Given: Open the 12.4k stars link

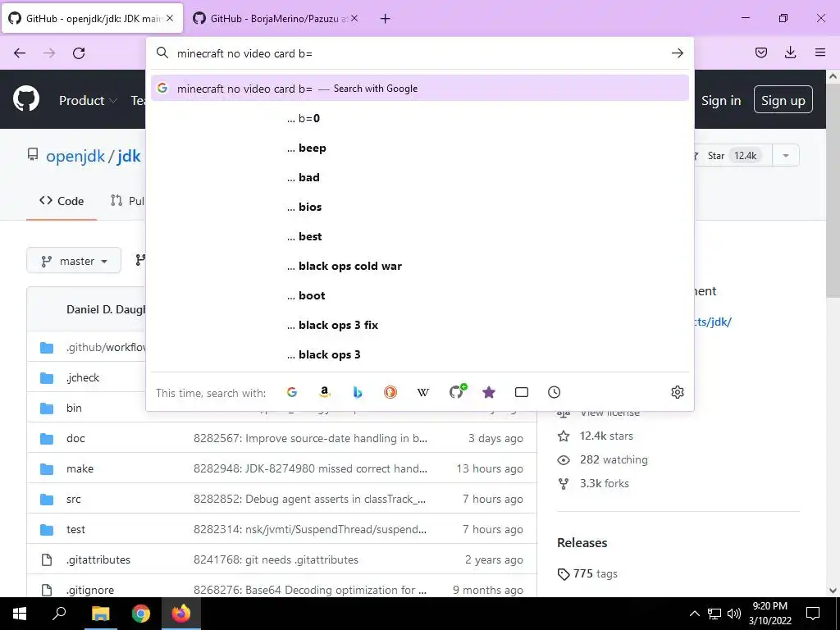Looking at the screenshot, I should click(x=606, y=436).
